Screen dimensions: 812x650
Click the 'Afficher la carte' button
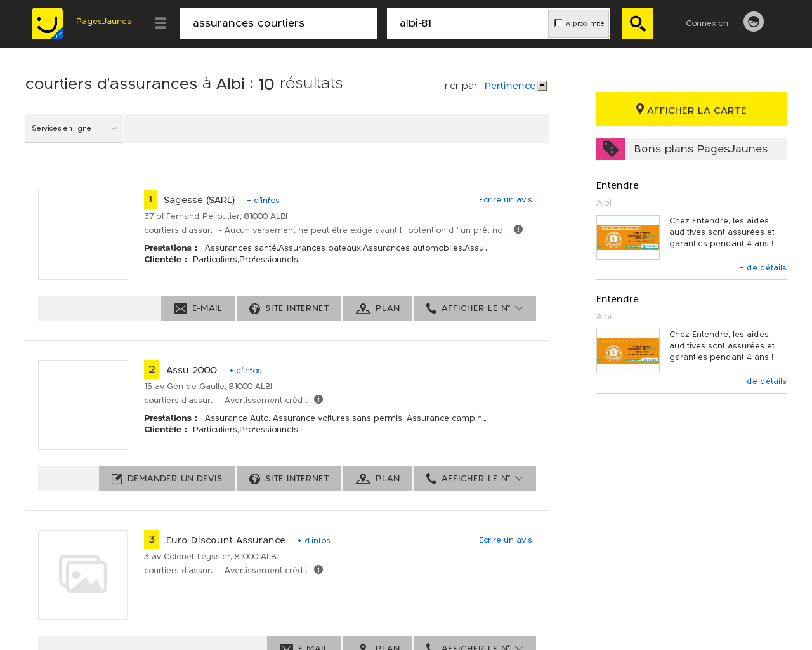pyautogui.click(x=691, y=109)
